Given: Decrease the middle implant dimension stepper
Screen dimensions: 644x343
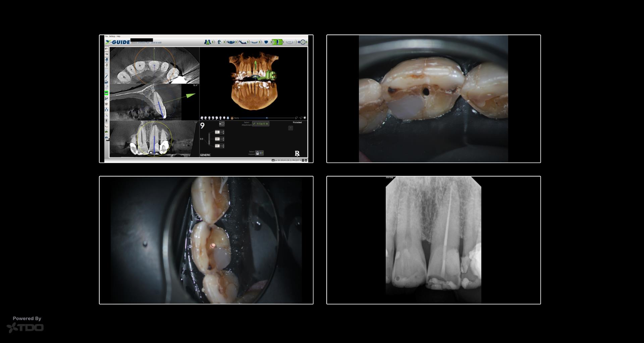Looking at the screenshot, I should click(223, 140).
